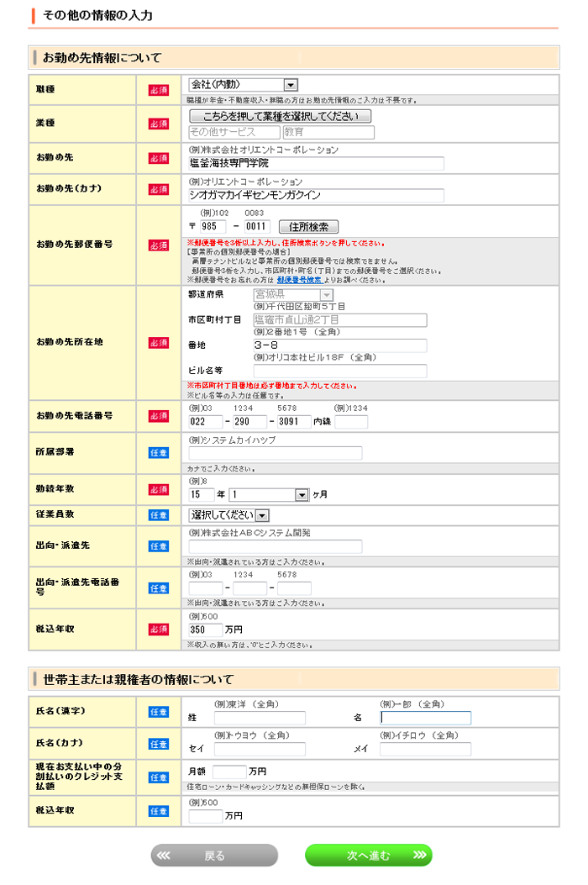Image resolution: width=588 pixels, height=885 pixels.
Task: Click the phone area code field 022
Action: (x=206, y=422)
